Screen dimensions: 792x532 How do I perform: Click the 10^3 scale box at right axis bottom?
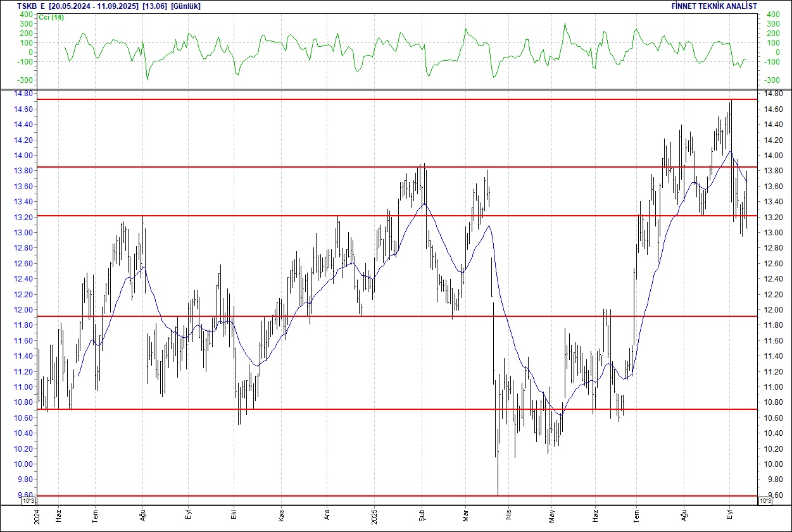click(x=765, y=501)
